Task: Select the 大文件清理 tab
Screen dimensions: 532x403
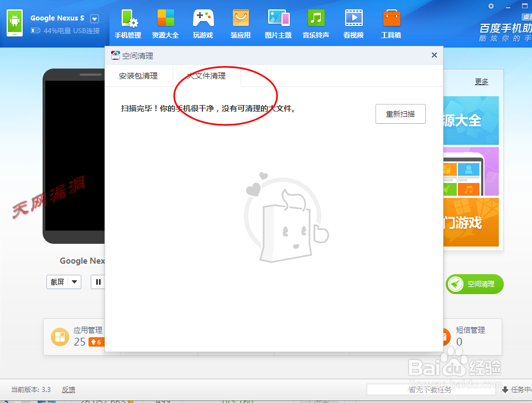Action: [x=206, y=76]
